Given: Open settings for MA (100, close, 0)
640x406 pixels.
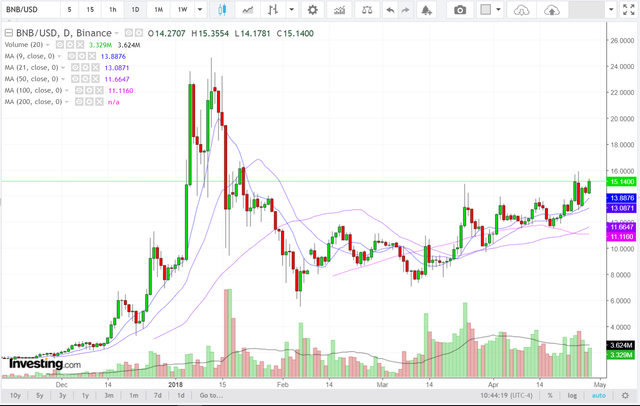Looking at the screenshot, I should click(x=89, y=90).
